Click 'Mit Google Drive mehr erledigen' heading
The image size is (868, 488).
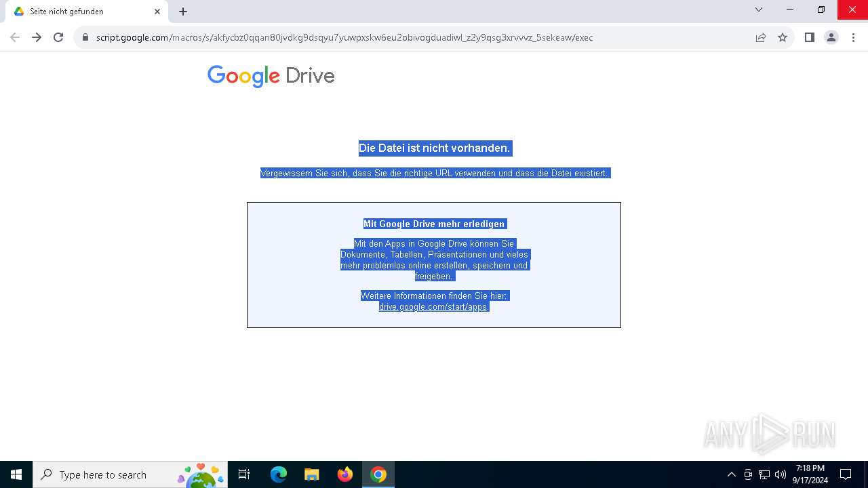434,224
